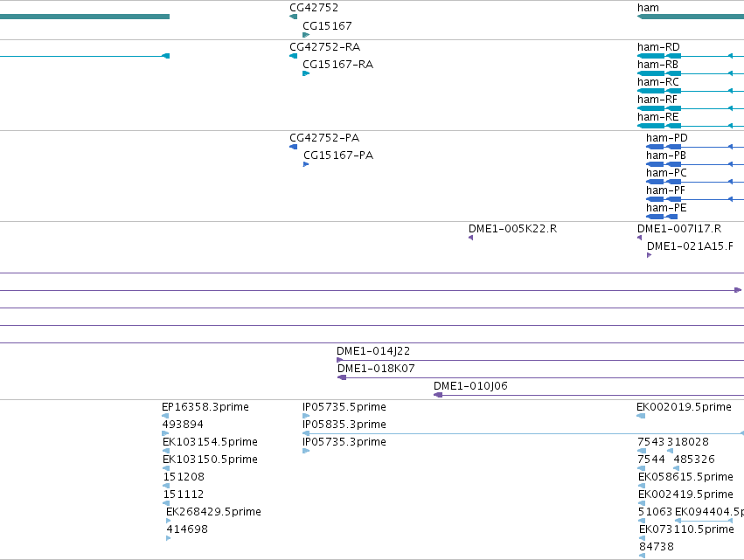Click feature 7543 label
Screen dimensions: 744x560
click(x=651, y=442)
